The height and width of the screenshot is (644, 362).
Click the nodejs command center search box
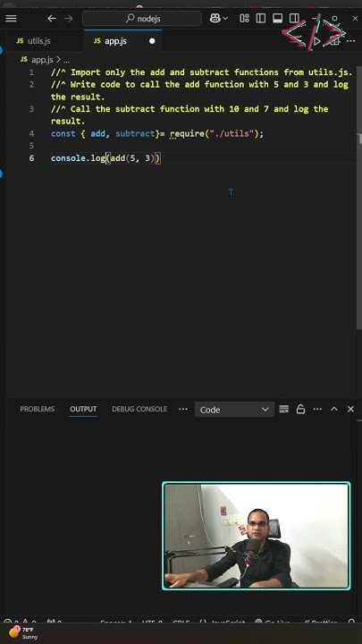pos(142,19)
